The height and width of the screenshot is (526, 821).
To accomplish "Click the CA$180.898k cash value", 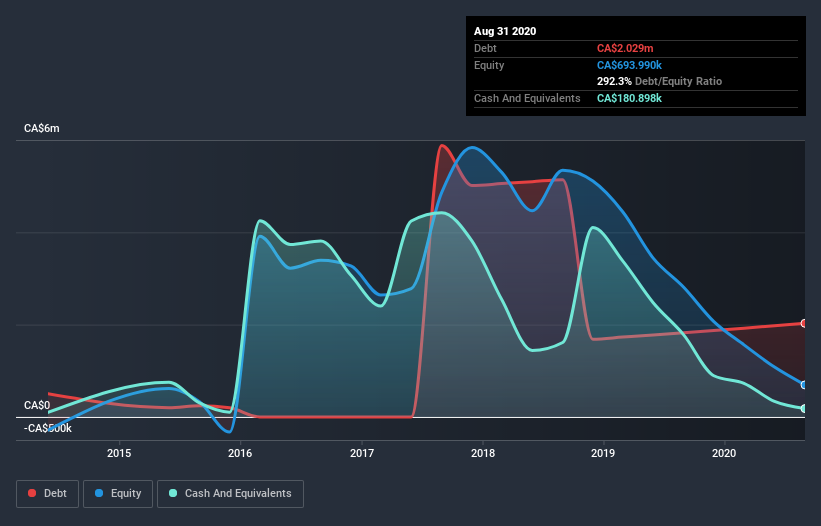I will click(629, 98).
